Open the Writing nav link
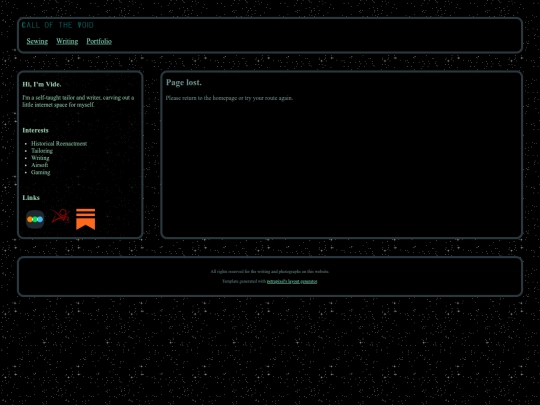 pyautogui.click(x=67, y=41)
